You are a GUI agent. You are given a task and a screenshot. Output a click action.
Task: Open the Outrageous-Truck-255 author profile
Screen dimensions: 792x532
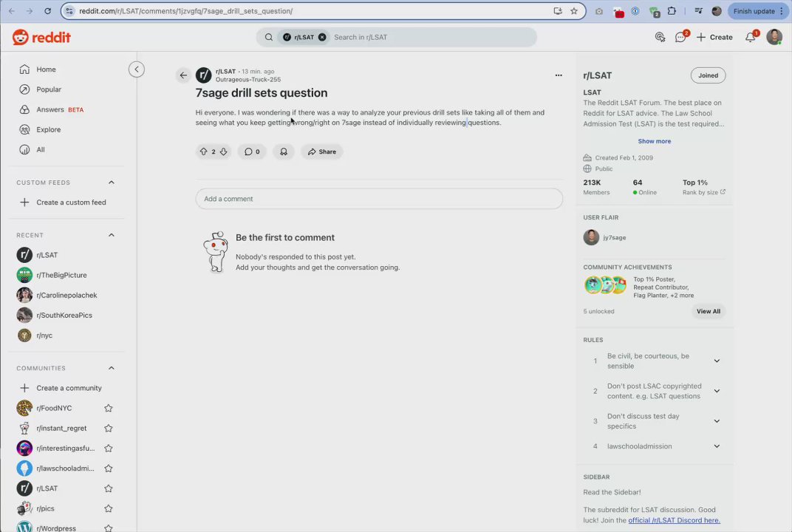[x=248, y=79]
